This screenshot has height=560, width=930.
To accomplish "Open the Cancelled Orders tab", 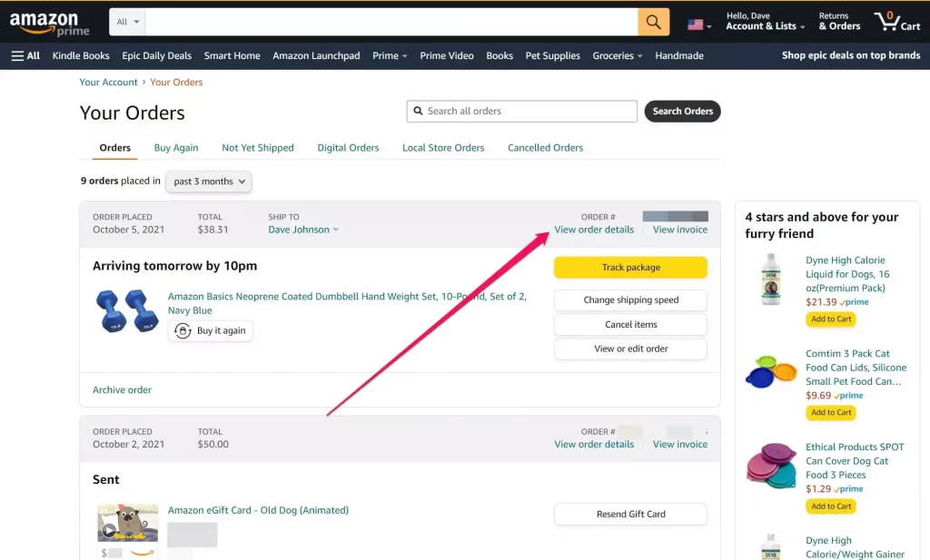I will coord(545,148).
